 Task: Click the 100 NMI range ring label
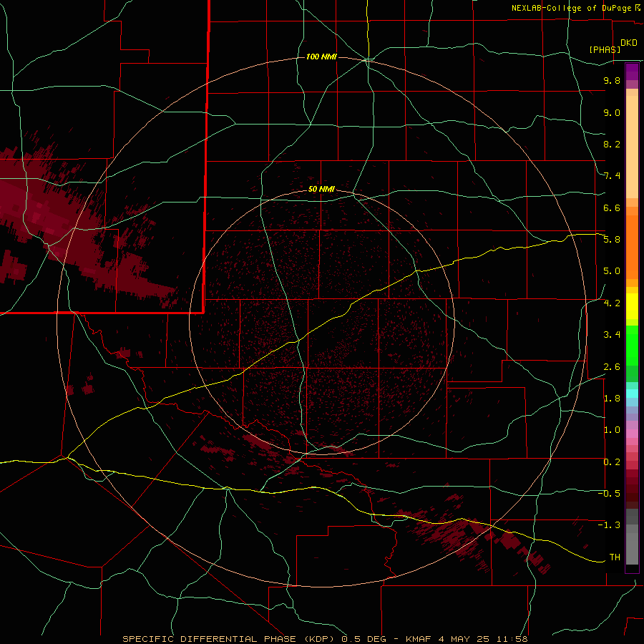tap(321, 57)
